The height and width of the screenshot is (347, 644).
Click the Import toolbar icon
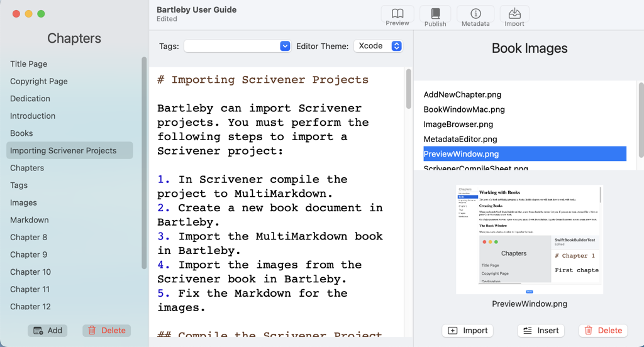coord(514,16)
